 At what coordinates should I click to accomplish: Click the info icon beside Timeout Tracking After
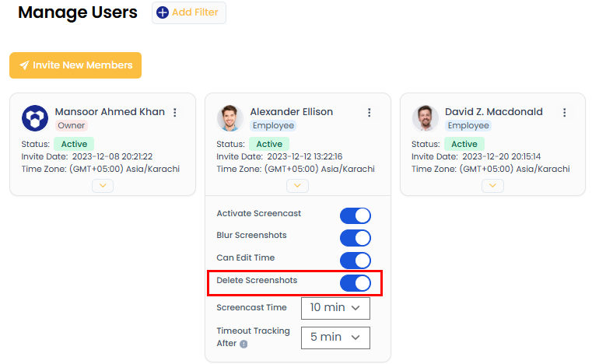[243, 344]
